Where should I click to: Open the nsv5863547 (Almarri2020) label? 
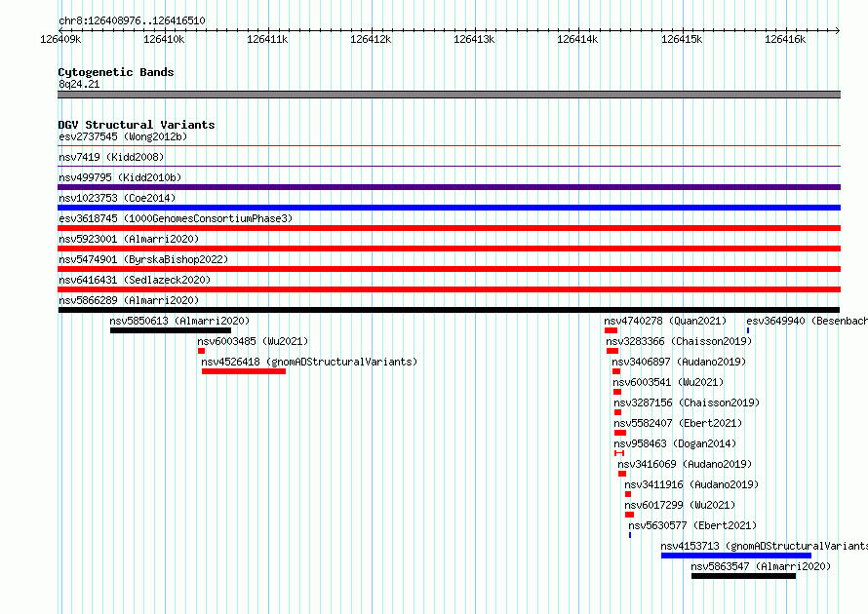(x=761, y=566)
